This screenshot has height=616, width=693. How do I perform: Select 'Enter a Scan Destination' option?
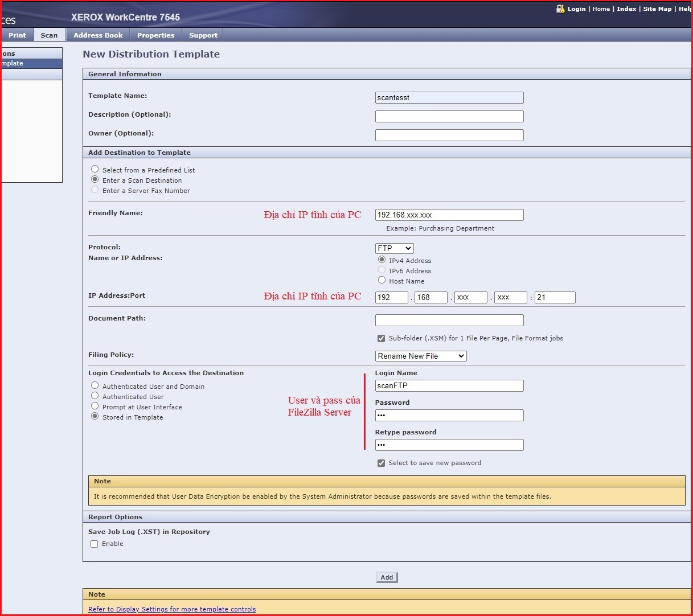[x=95, y=179]
